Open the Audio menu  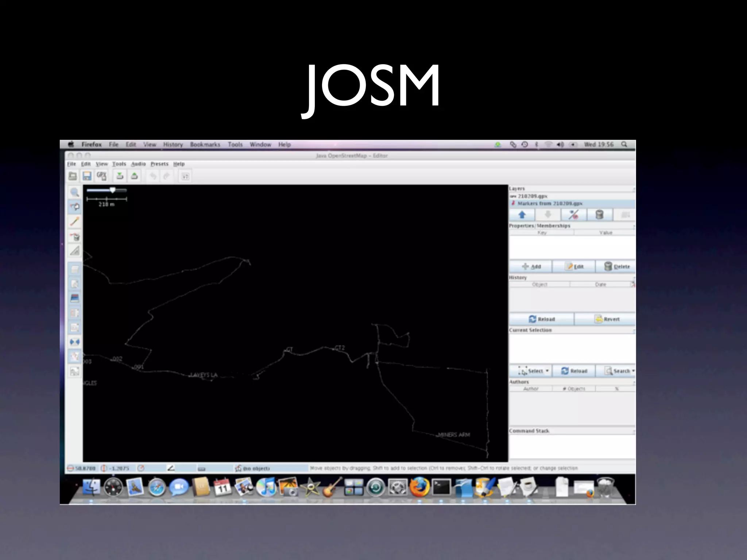coord(138,164)
